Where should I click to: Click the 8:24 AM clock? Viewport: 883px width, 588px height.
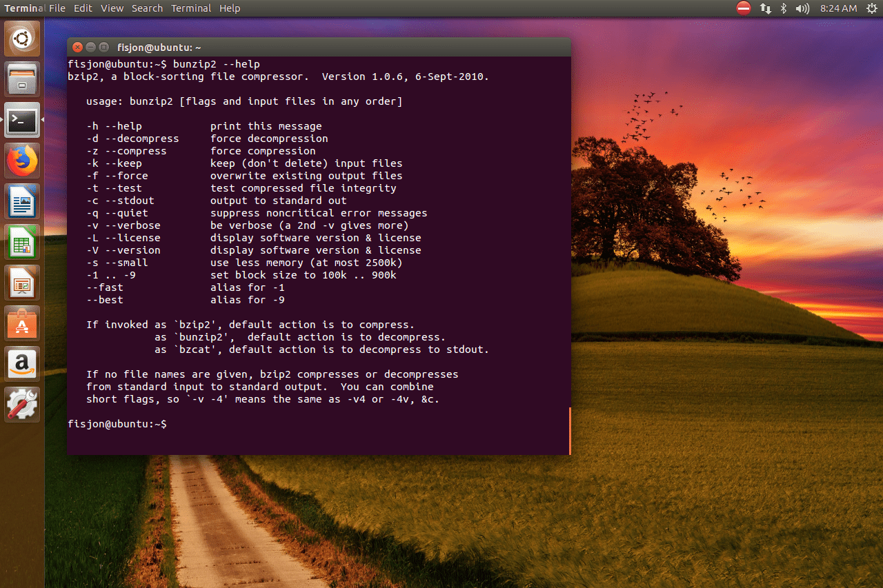838,8
